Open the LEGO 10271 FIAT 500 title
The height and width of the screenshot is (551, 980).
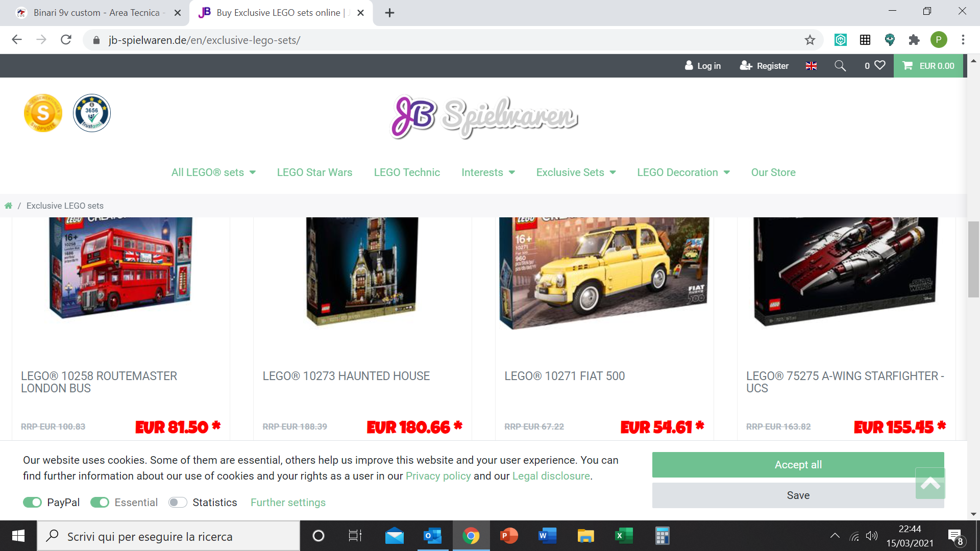565,376
